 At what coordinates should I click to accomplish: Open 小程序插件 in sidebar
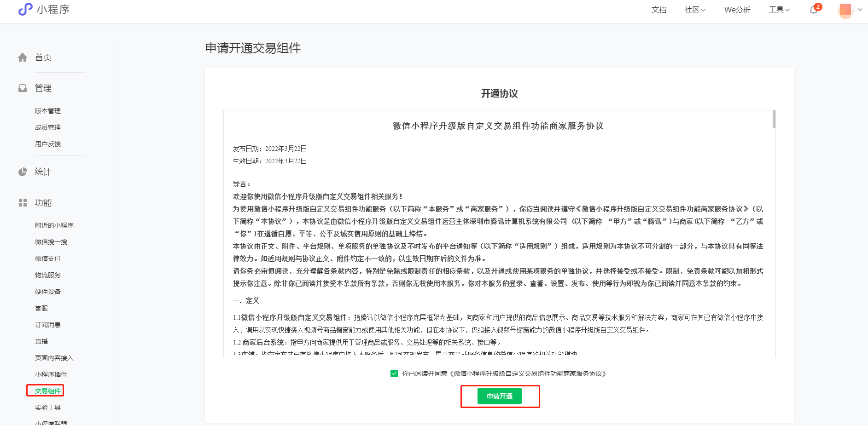(51, 374)
